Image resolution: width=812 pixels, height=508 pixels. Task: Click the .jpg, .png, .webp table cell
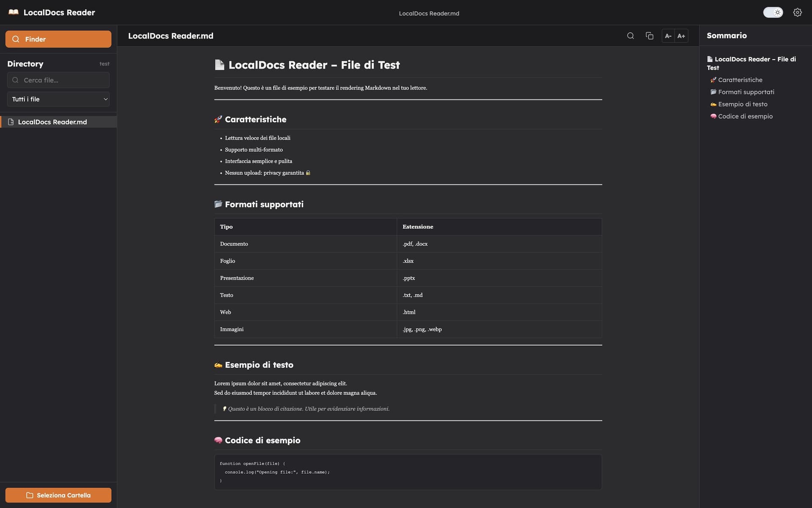coord(499,329)
